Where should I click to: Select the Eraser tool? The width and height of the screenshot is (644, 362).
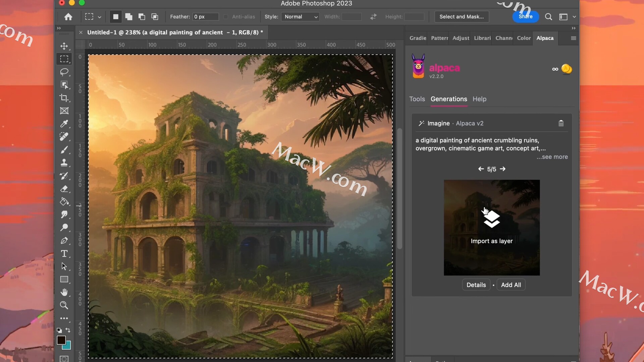[x=64, y=189]
